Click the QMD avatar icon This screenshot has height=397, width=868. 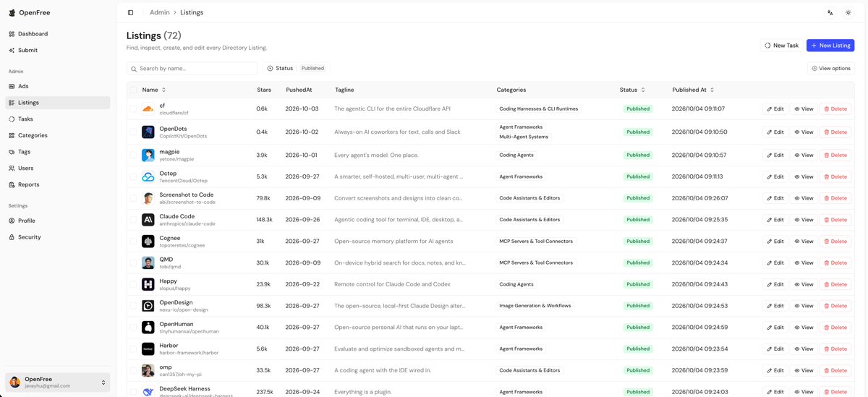coord(148,263)
